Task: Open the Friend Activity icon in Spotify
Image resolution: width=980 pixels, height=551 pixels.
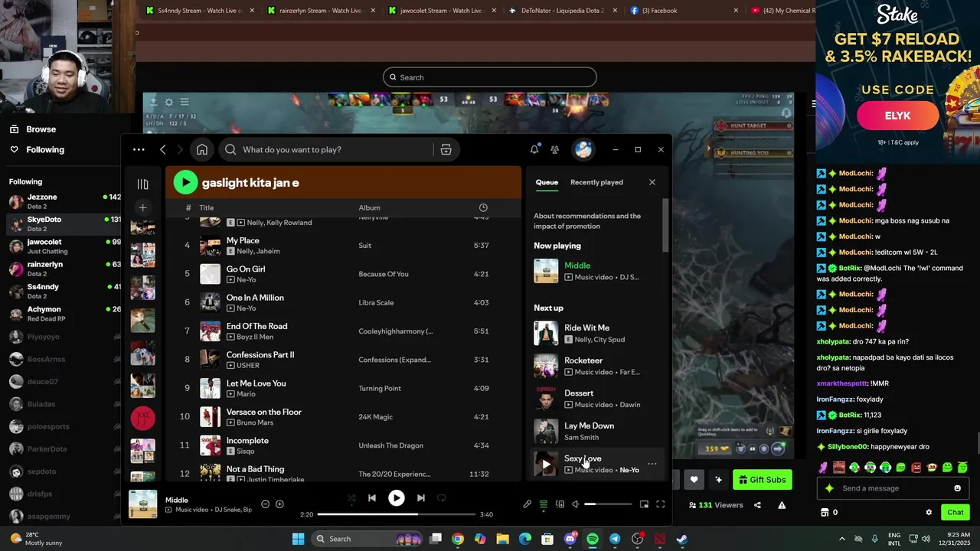Action: 555,149
